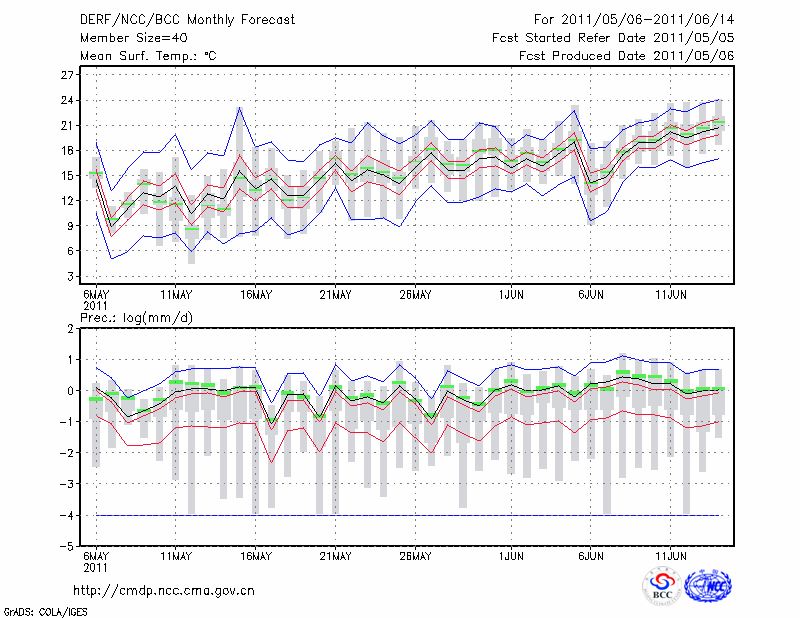The height and width of the screenshot is (618, 800).
Task: Click the Mean Surf. Temp. label
Action: point(147,56)
